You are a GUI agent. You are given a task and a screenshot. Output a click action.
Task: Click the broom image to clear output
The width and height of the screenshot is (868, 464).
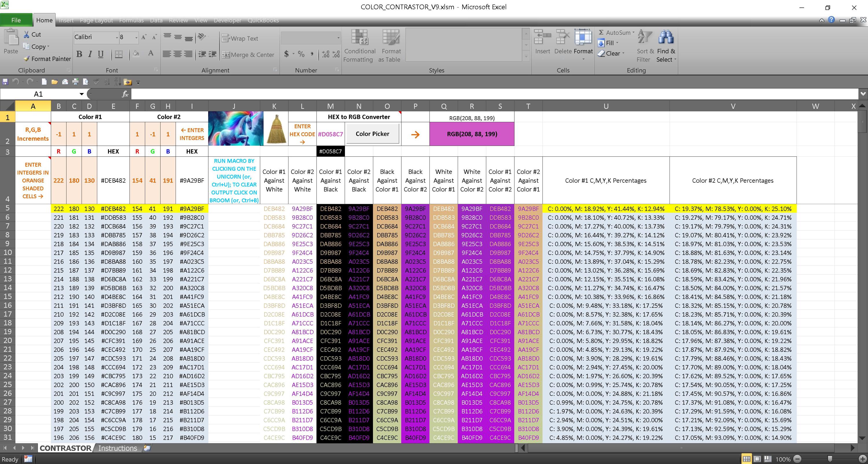(x=276, y=129)
